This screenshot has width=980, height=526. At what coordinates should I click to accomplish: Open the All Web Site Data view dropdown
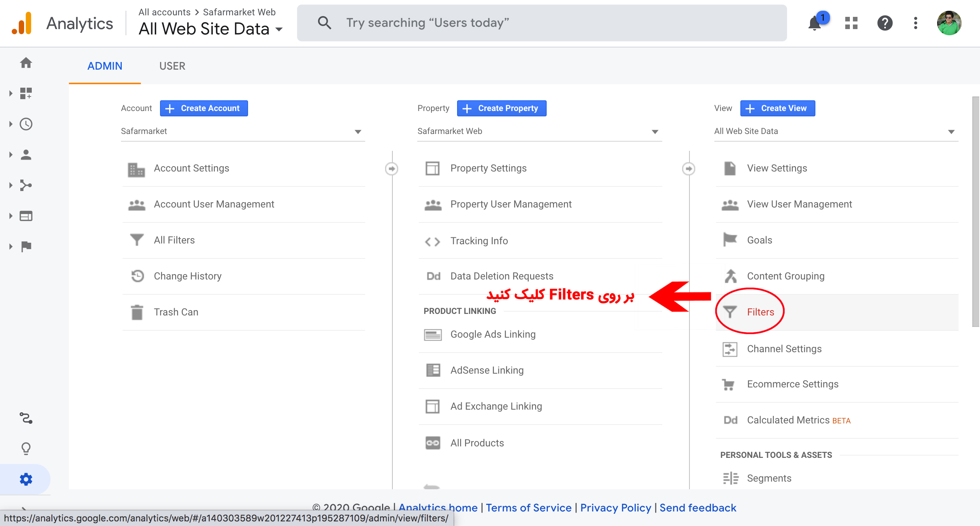836,131
